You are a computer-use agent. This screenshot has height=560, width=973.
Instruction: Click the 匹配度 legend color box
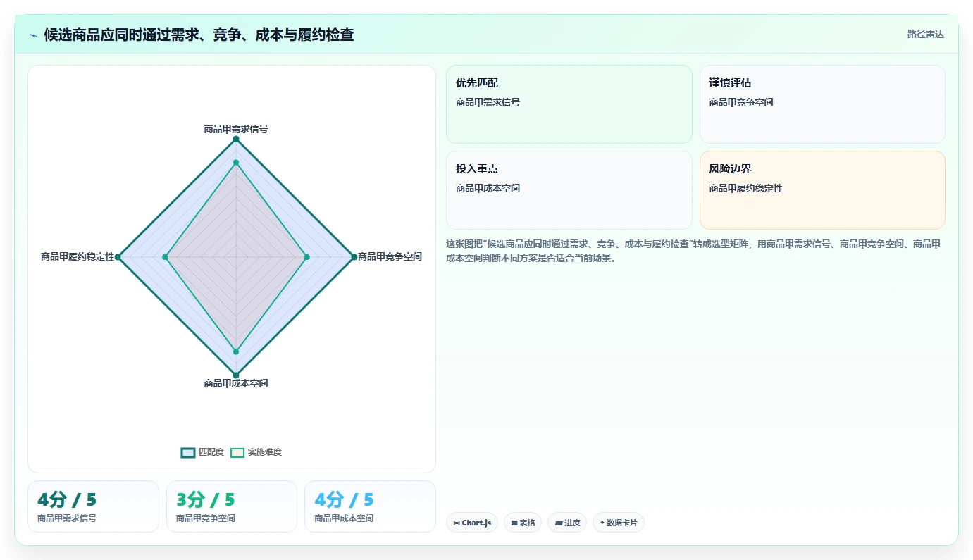tap(187, 452)
